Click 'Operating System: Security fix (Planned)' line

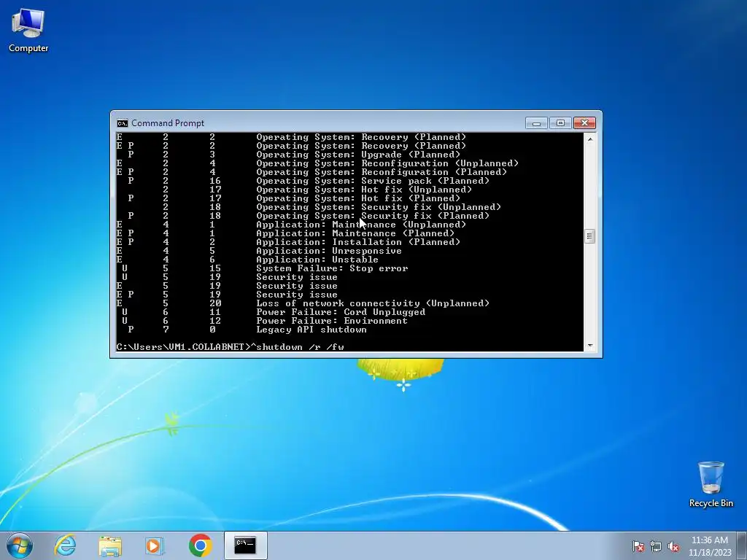pos(373,216)
